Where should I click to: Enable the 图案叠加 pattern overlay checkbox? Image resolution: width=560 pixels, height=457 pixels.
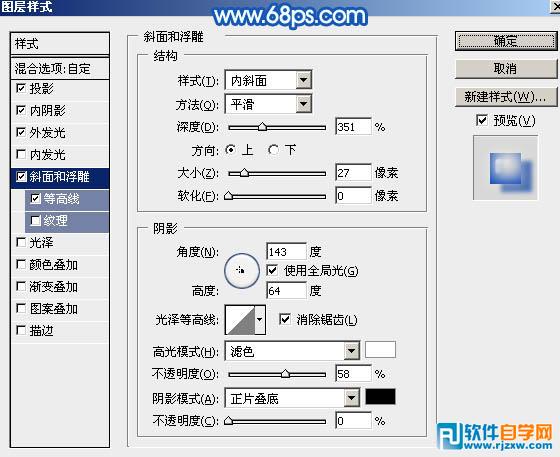pyautogui.click(x=21, y=308)
